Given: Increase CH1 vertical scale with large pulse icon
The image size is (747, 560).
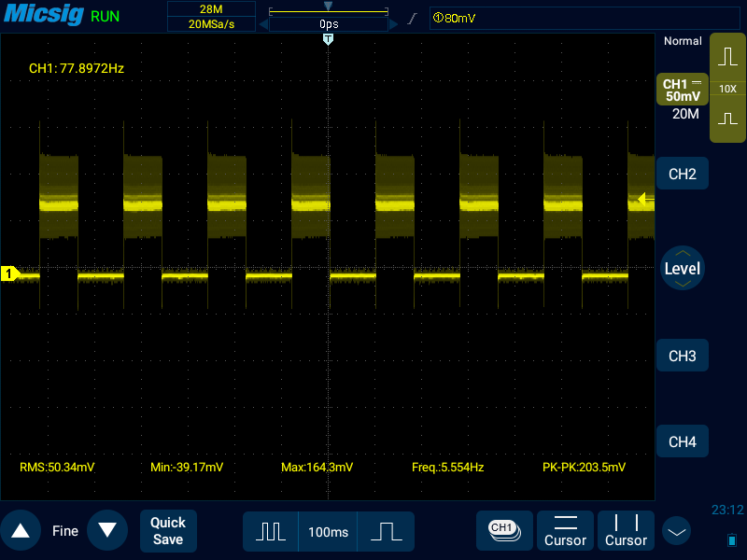Looking at the screenshot, I should click(727, 57).
